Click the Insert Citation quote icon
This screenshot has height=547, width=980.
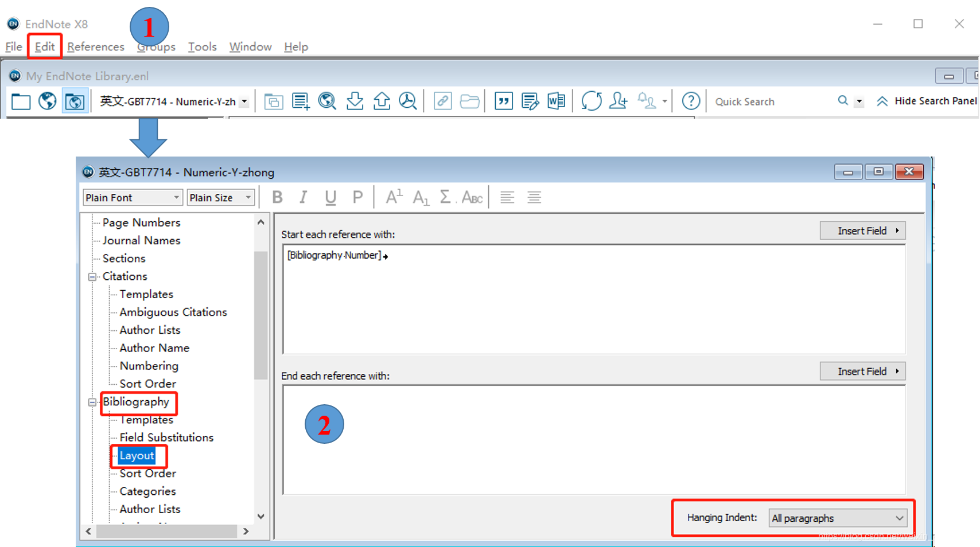[x=503, y=101]
